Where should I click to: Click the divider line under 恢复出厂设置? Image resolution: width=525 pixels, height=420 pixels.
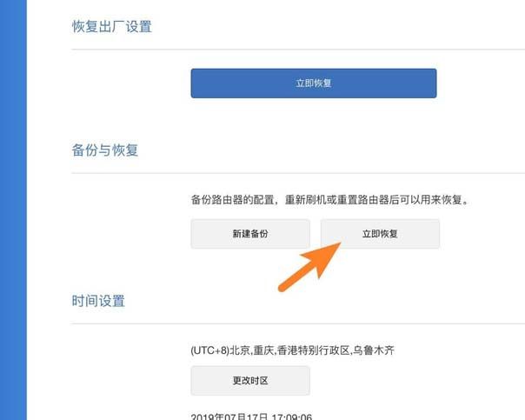click(x=298, y=50)
